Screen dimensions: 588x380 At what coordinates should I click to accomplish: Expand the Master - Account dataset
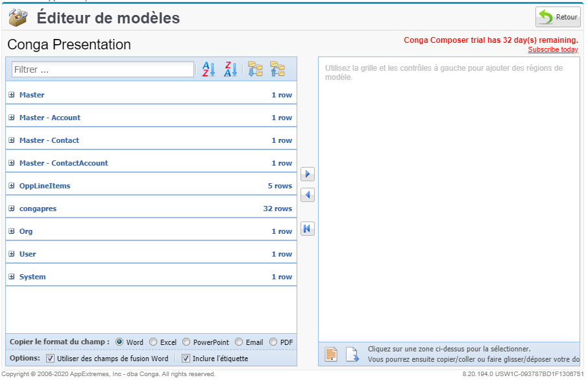tap(11, 118)
